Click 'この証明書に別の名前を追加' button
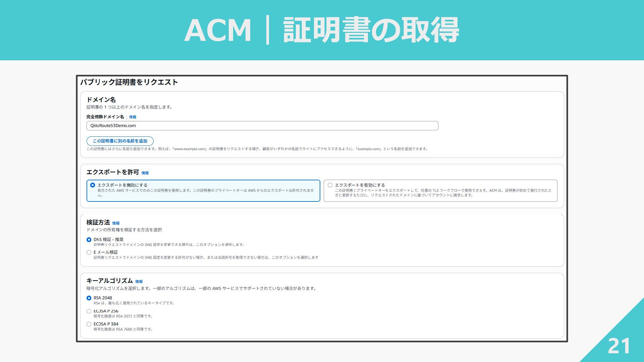Image resolution: width=644 pixels, height=362 pixels. pyautogui.click(x=120, y=141)
